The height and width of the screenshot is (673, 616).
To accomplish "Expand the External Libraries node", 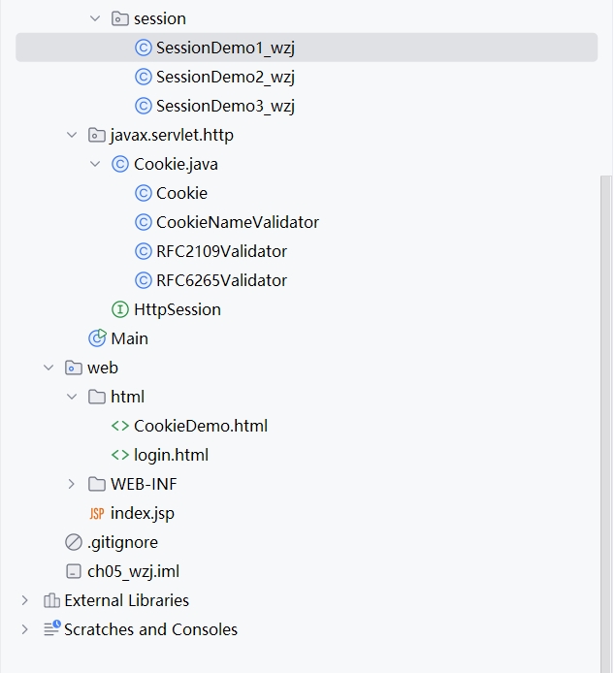I will pyautogui.click(x=25, y=600).
